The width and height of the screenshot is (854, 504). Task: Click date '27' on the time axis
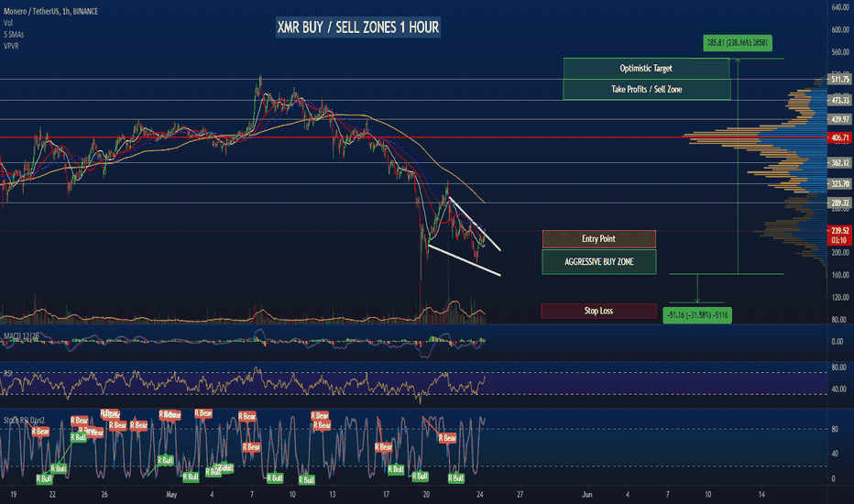520,495
